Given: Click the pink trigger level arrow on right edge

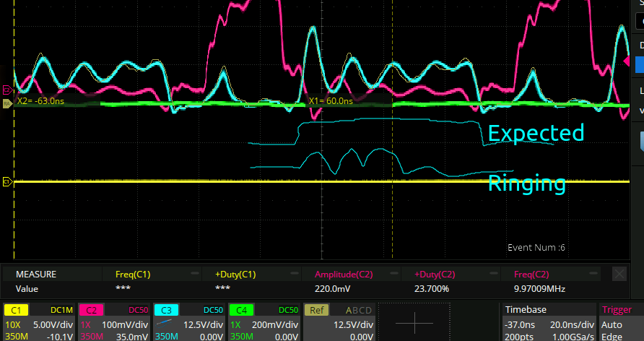Looking at the screenshot, I should [627, 61].
